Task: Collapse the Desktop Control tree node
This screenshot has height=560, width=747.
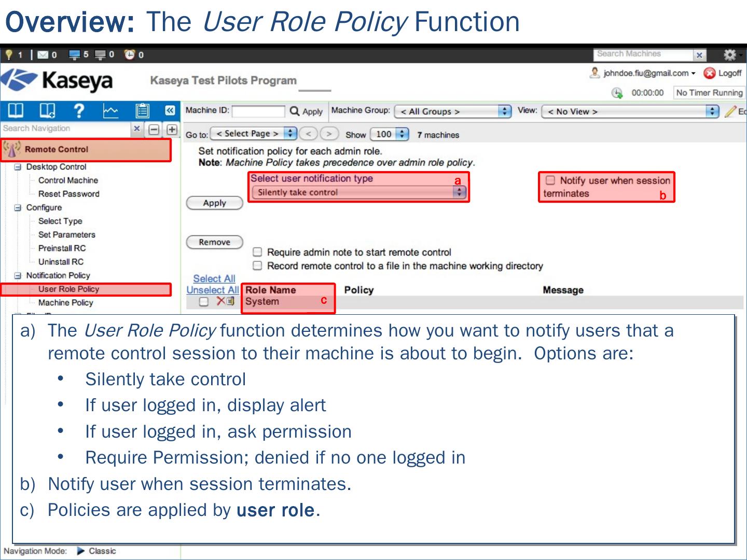Action: point(18,167)
